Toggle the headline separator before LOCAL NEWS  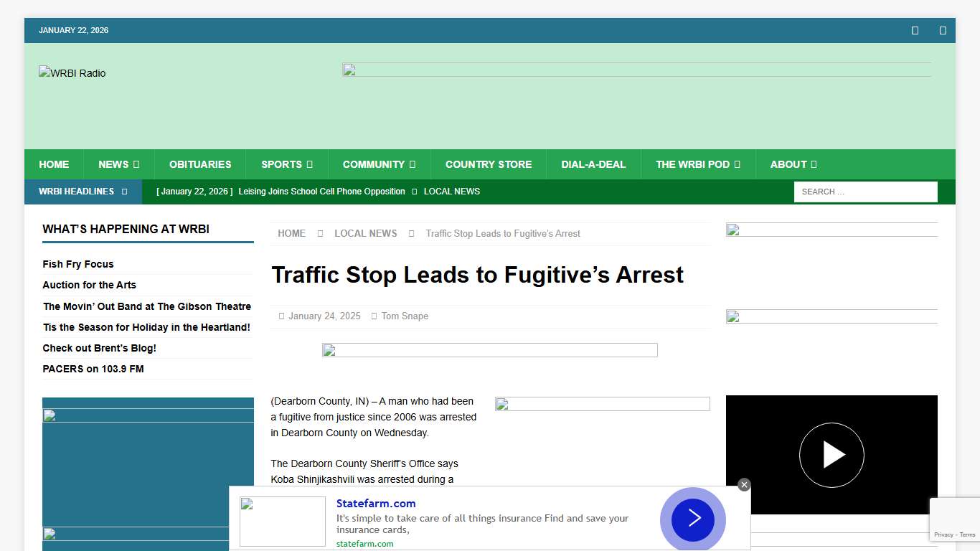pos(413,192)
